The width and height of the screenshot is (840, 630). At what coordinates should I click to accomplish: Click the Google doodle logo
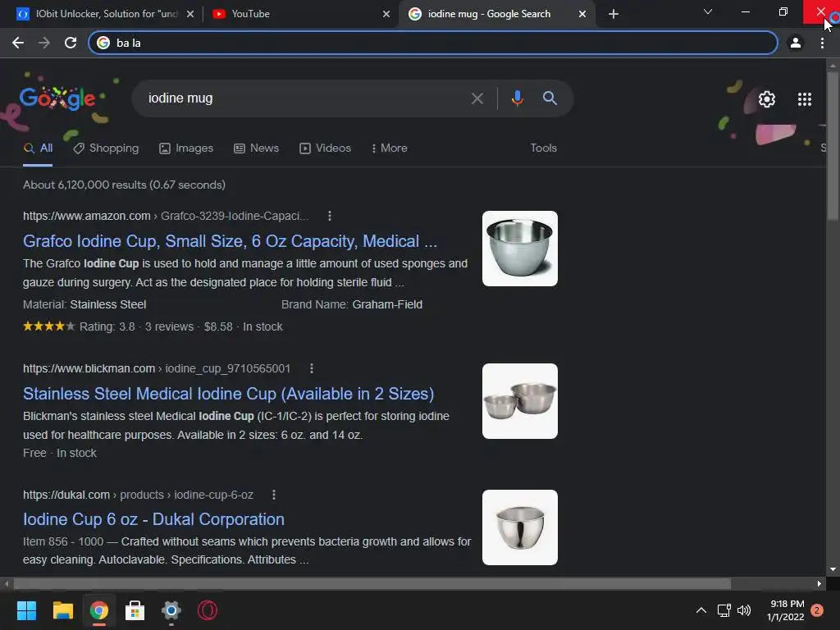[57, 98]
